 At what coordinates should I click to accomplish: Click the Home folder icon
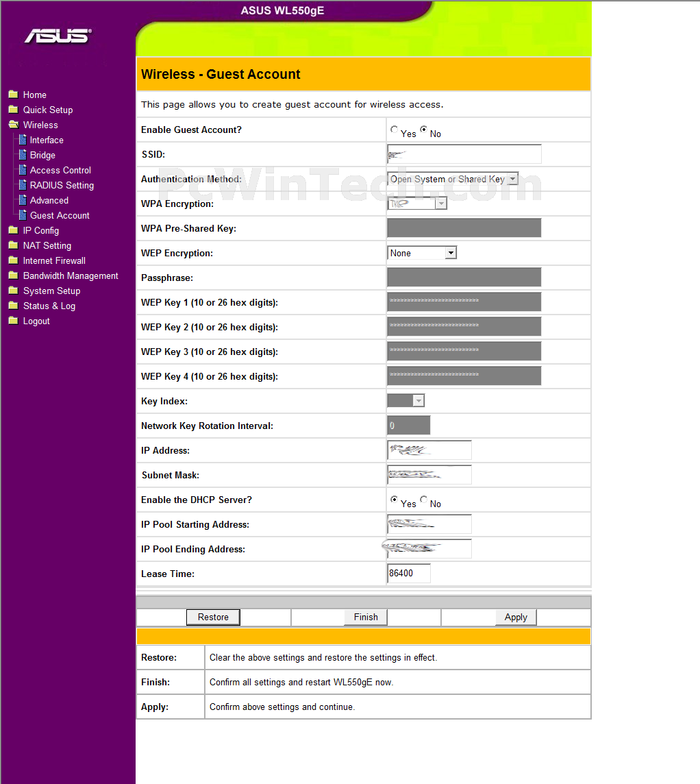(14, 95)
